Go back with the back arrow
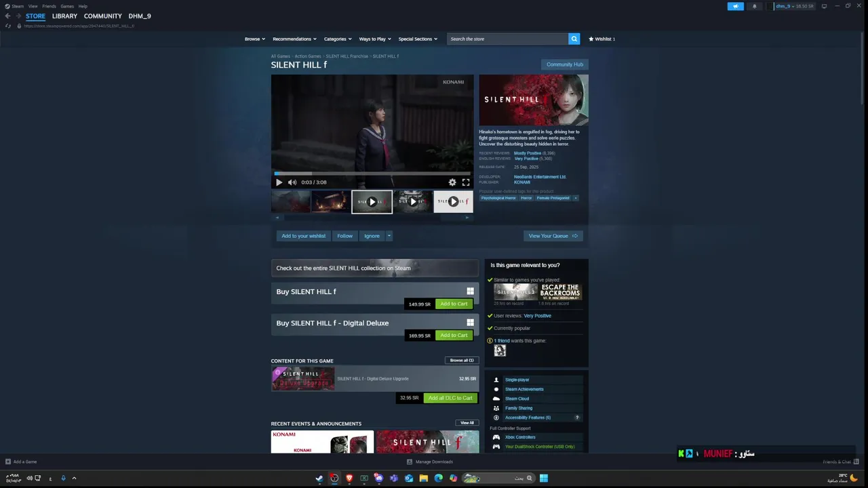Image resolution: width=868 pixels, height=488 pixels. 7,16
